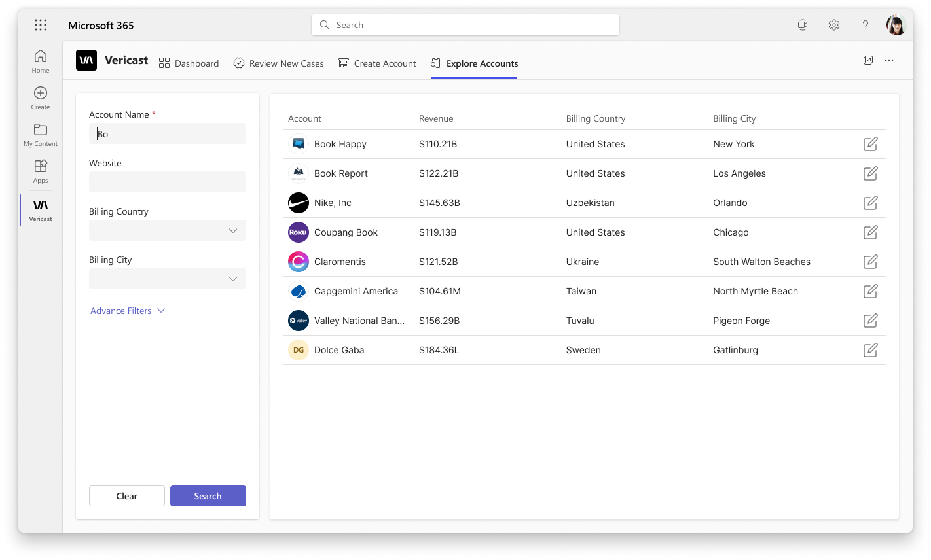Click the Gatlinburg city cell
The width and height of the screenshot is (931, 560).
point(735,350)
